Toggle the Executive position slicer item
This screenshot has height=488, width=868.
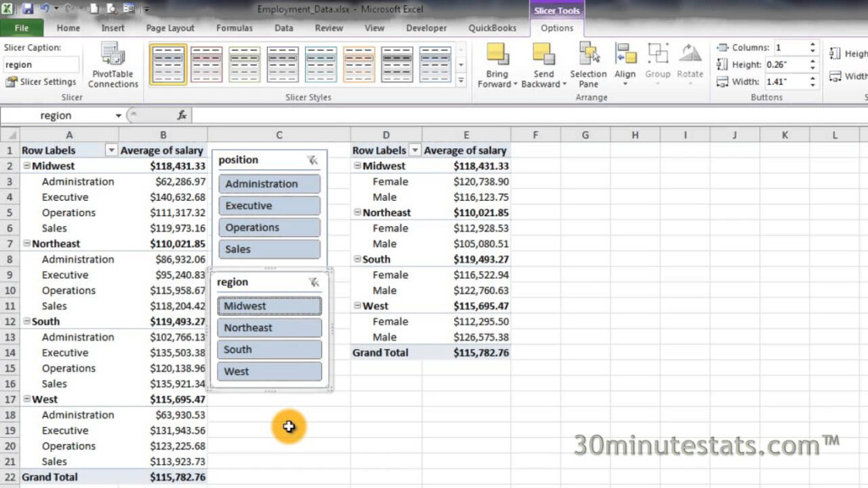tap(270, 206)
